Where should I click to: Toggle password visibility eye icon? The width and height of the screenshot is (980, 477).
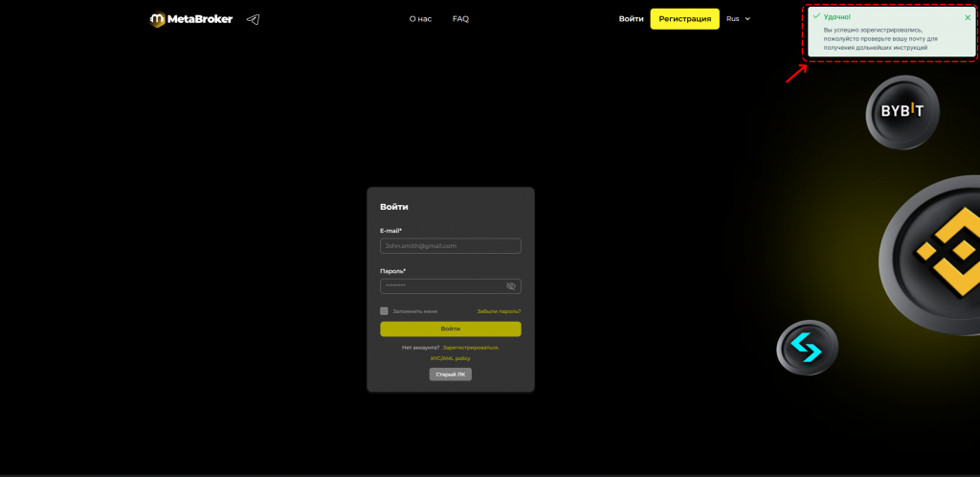coord(511,286)
